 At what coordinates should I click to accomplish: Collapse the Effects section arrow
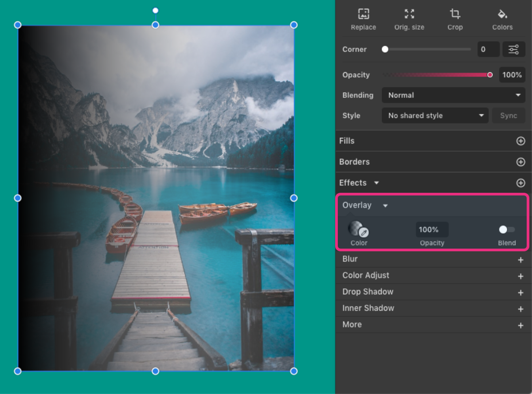pos(376,183)
